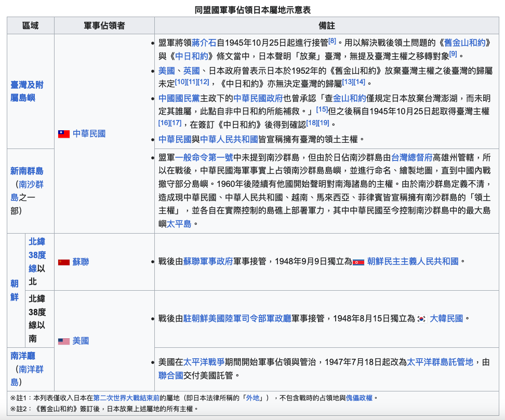505x420 pixels.
Task: Open the 朝鮮民主主義人民共和國 link
Action: (x=413, y=261)
